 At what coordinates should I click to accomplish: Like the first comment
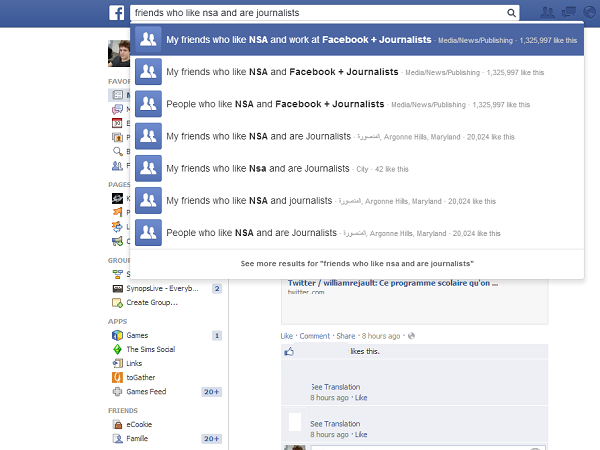tap(361, 398)
